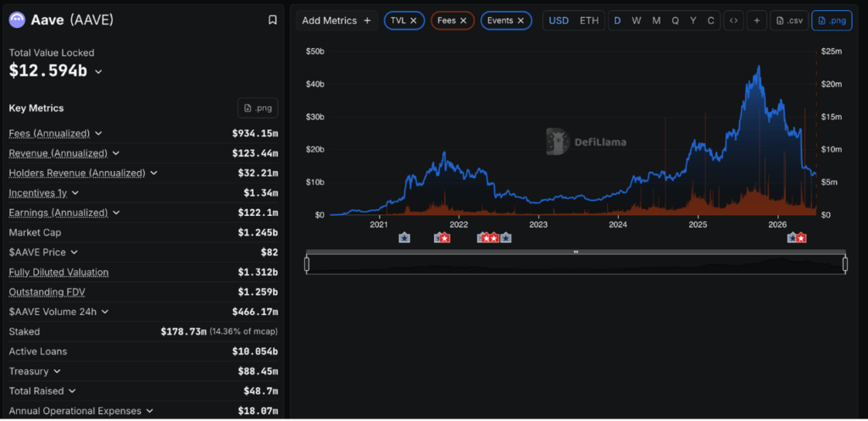Viewport: 868px width, 421px height.
Task: Open the embed chart code icon
Action: [x=733, y=20]
